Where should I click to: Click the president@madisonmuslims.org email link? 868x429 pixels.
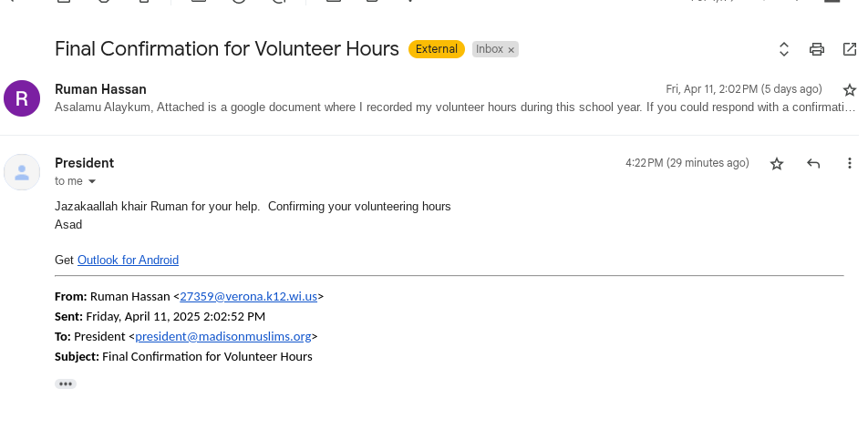pos(223,337)
